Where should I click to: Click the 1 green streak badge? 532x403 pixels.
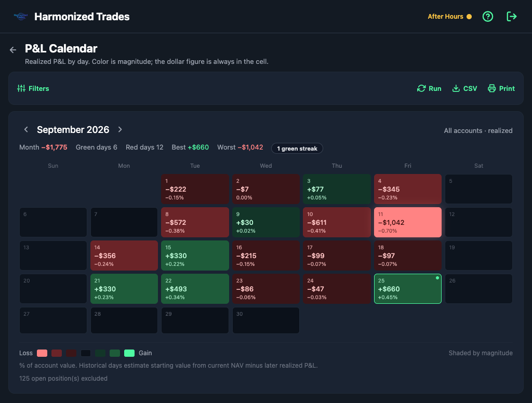[297, 148]
